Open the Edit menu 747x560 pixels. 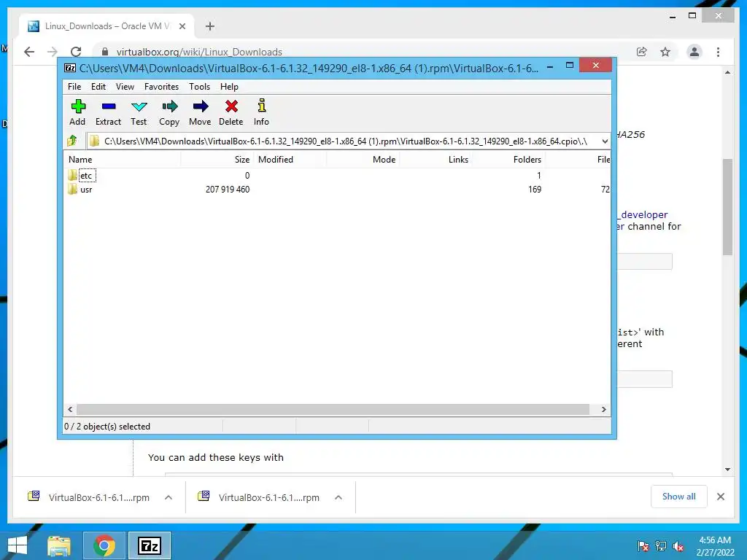(98, 87)
